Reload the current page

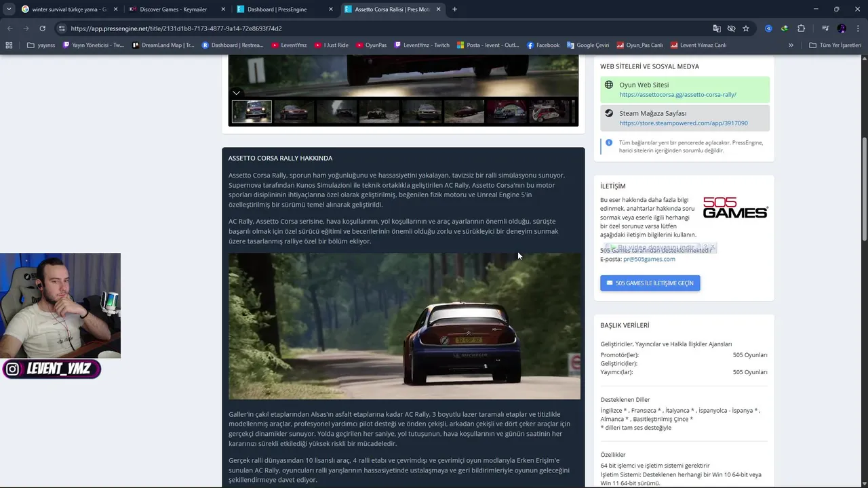point(42,28)
